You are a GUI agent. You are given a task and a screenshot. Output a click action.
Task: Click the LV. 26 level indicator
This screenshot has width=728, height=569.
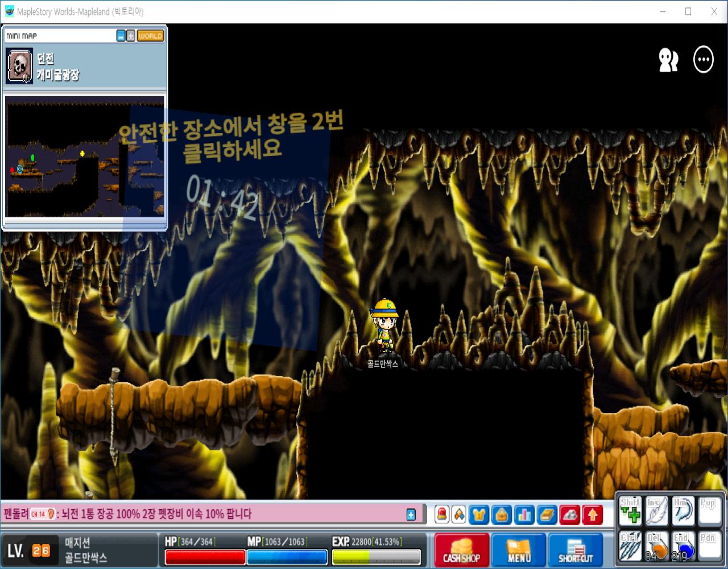click(x=29, y=551)
